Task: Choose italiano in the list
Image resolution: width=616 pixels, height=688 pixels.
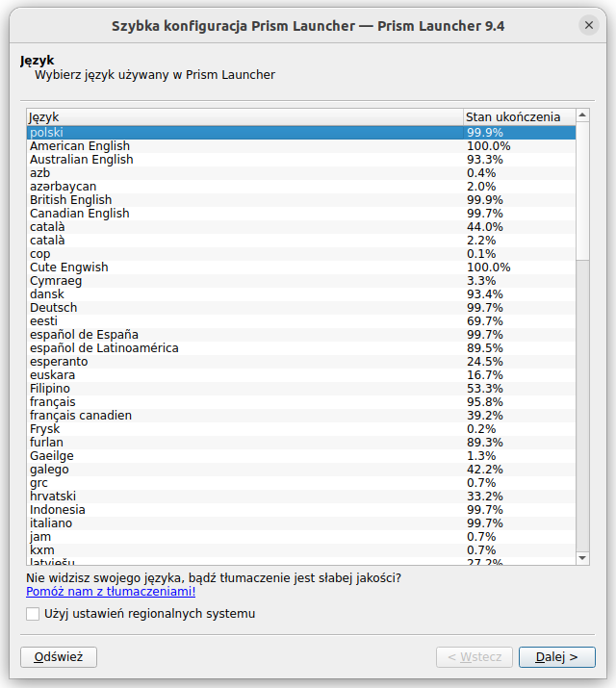Action: tap(51, 523)
